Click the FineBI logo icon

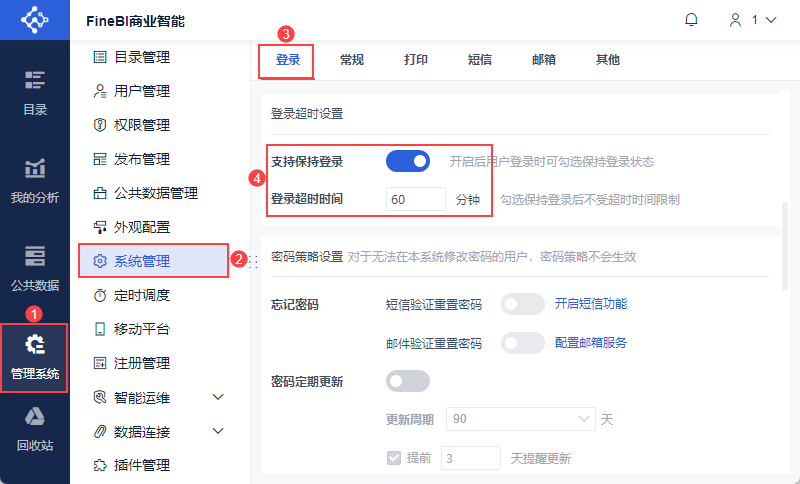(35, 20)
